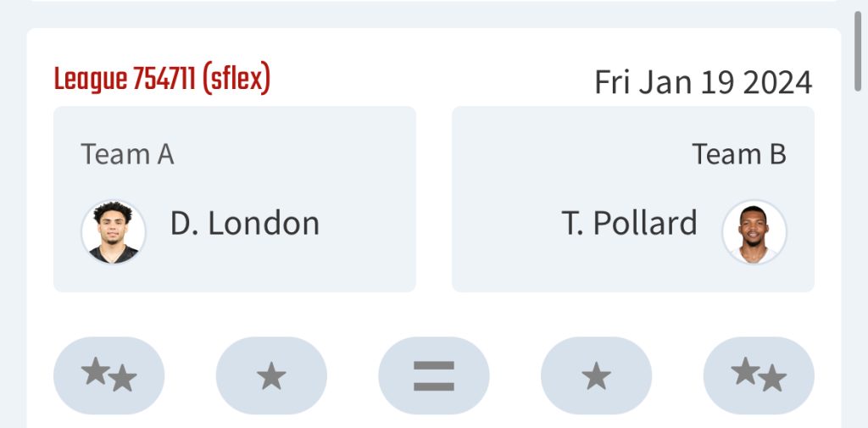Choose the two-star rating favoring Team B
The width and height of the screenshot is (868, 428).
[759, 375]
